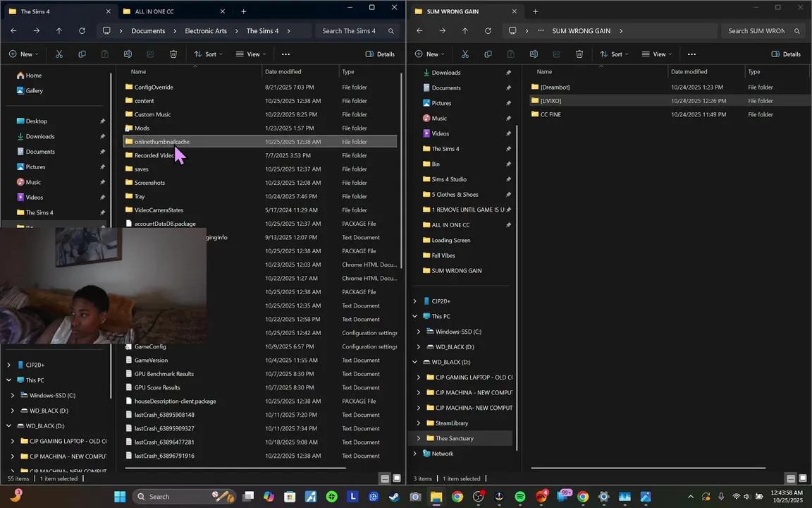812x508 pixels.
Task: Click Refresh icon in The Sims 4 window
Action: [x=82, y=31]
